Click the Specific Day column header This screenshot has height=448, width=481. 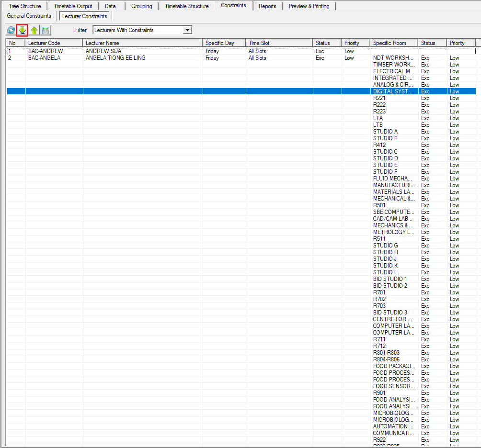[x=224, y=43]
